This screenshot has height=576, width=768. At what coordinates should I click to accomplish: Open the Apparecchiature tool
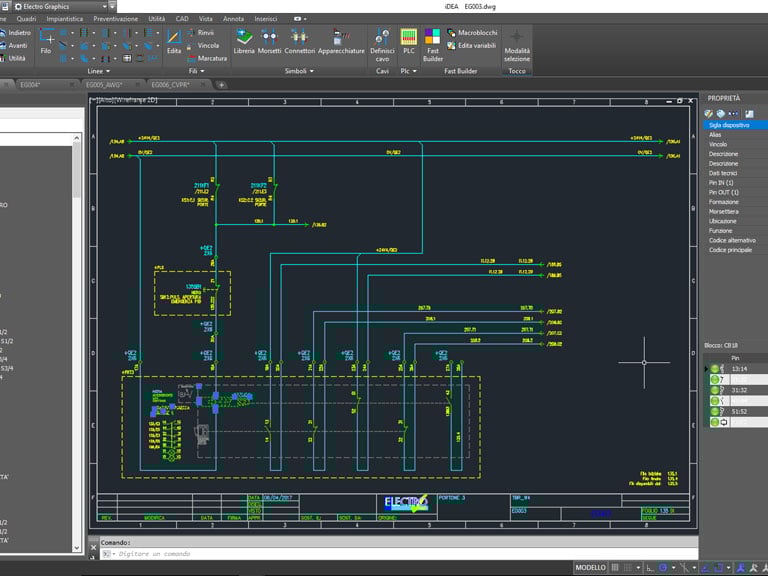[x=341, y=40]
